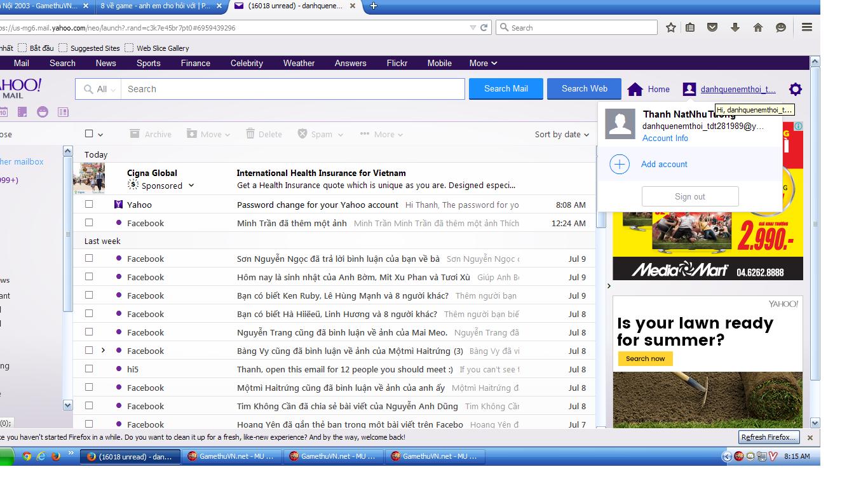Check the Sơn Nguyễn Ngọc email

tap(89, 258)
